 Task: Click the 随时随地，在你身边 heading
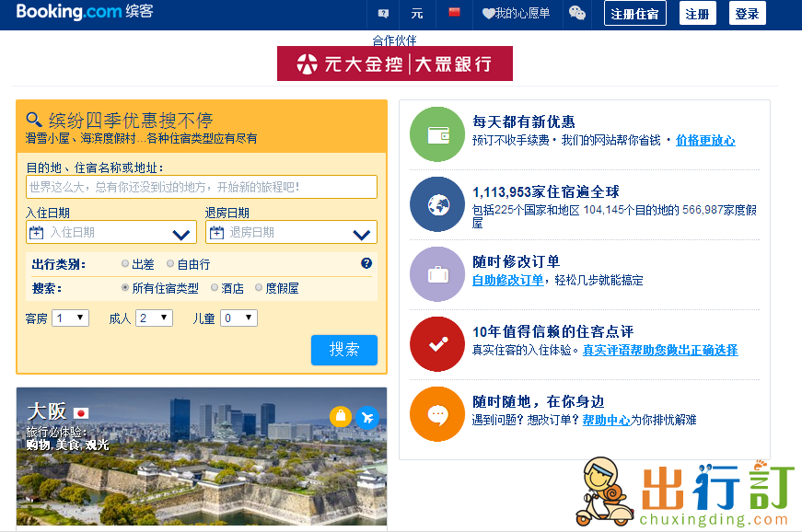pyautogui.click(x=538, y=401)
